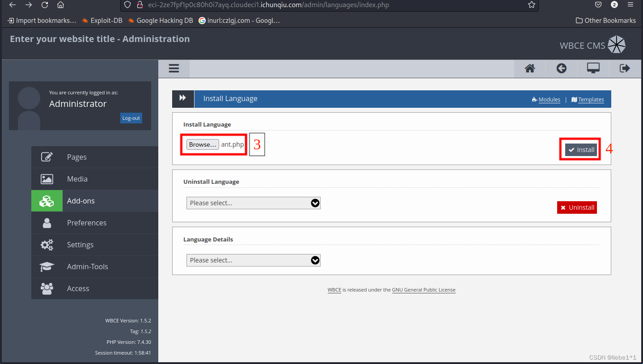The image size is (643, 364).
Task: Open the WBCE footer link
Action: (334, 290)
